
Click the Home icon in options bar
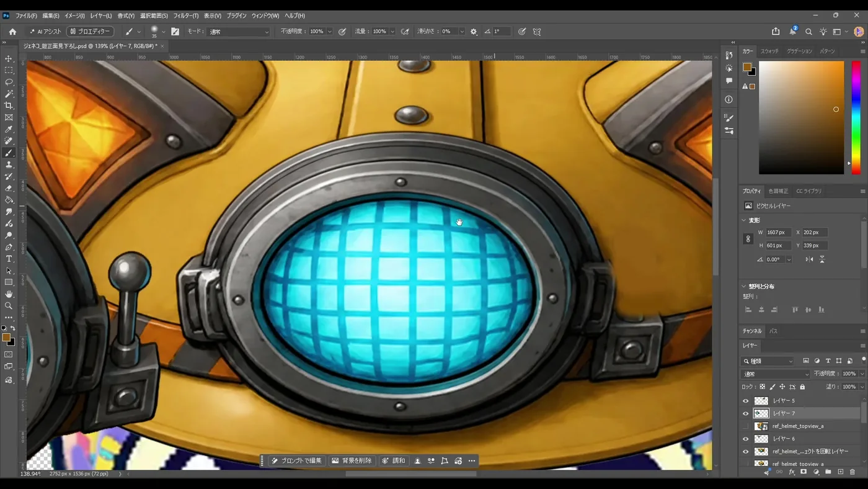coord(12,32)
